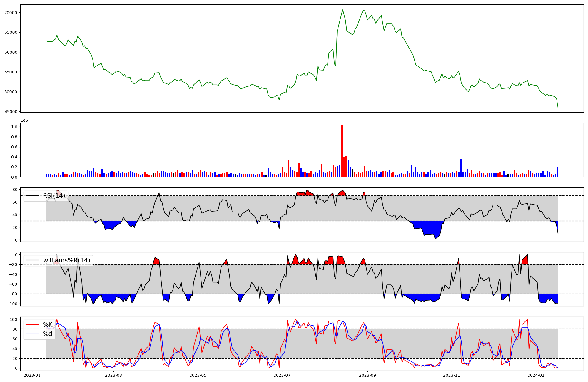Click the RSI(14) legend label

pos(54,196)
